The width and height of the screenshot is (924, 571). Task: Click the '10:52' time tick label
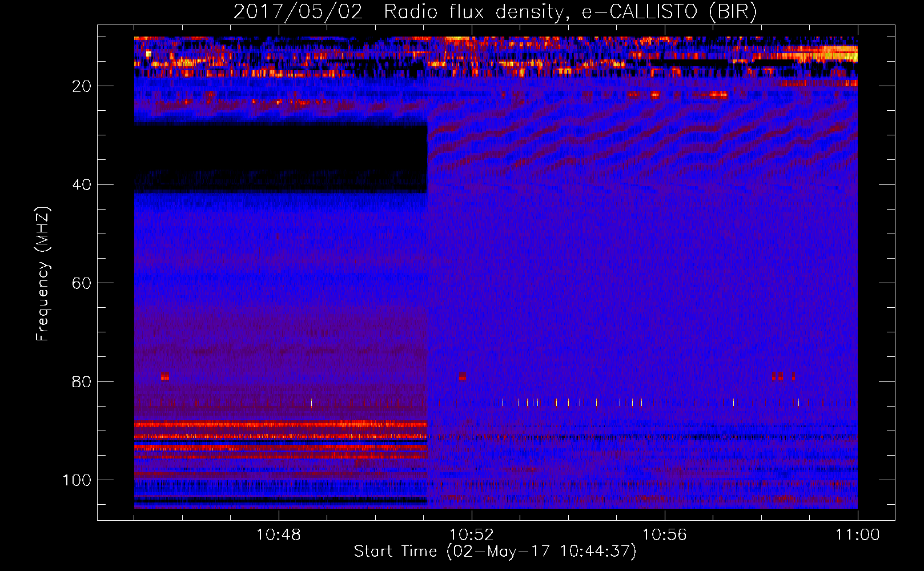click(472, 535)
